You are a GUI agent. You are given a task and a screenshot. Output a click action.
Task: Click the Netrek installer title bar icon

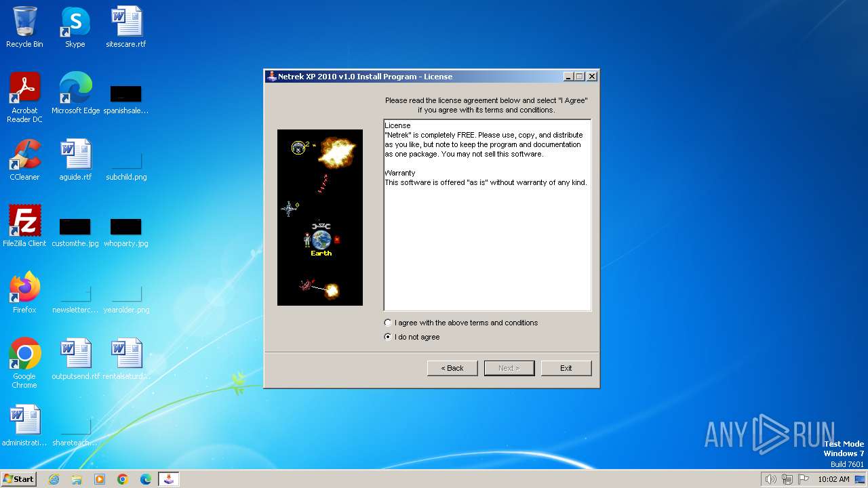[x=272, y=77]
